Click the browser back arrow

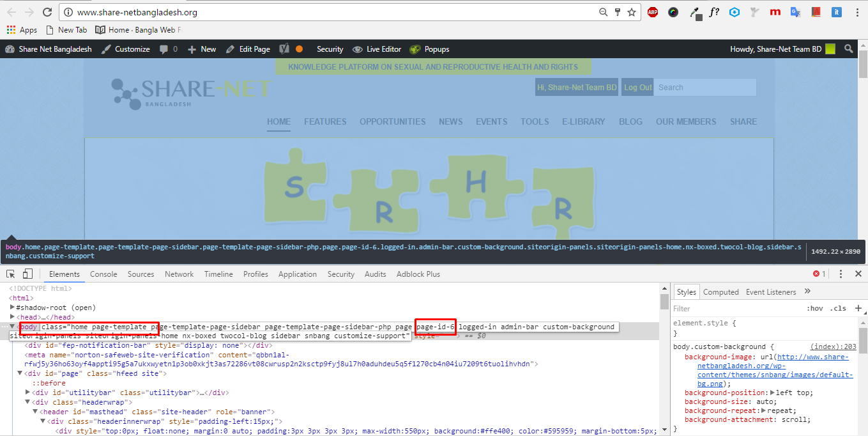(x=11, y=12)
